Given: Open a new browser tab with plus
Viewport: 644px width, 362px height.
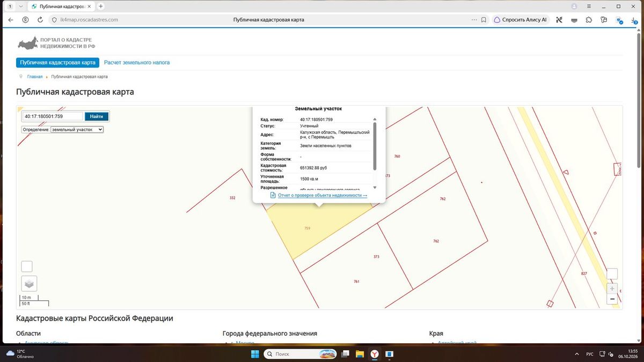Looking at the screenshot, I should pos(101,6).
